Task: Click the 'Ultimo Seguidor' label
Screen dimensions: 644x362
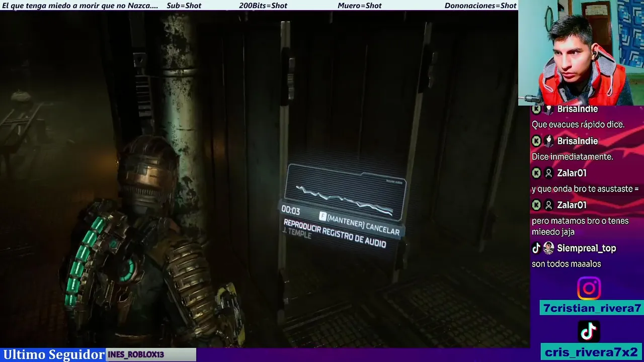Action: tap(54, 354)
